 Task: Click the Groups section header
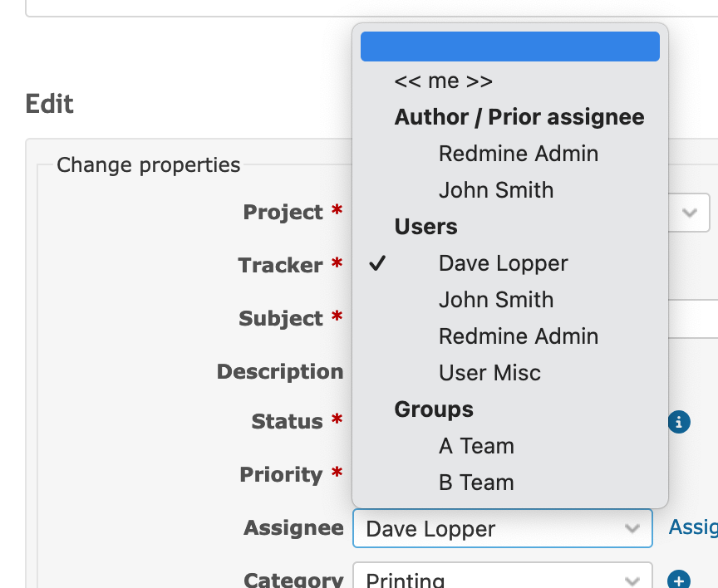433,409
